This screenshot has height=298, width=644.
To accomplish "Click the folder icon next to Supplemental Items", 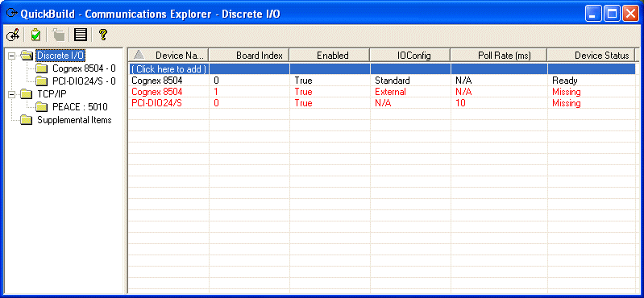I will point(27,120).
